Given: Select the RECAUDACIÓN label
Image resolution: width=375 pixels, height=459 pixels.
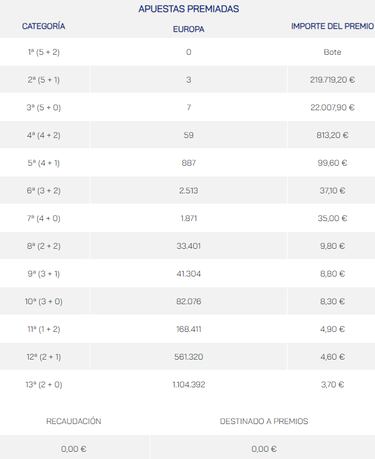Looking at the screenshot, I should click(x=74, y=421).
